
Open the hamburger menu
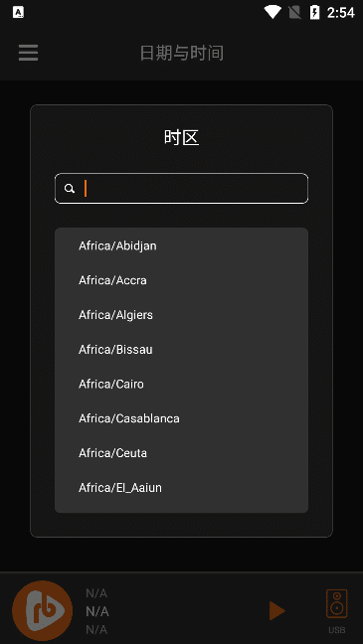pyautogui.click(x=29, y=53)
